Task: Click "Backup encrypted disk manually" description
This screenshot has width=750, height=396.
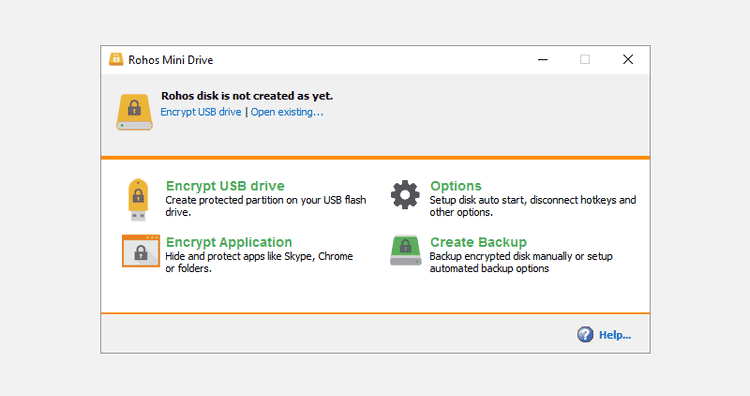Action: tap(521, 262)
